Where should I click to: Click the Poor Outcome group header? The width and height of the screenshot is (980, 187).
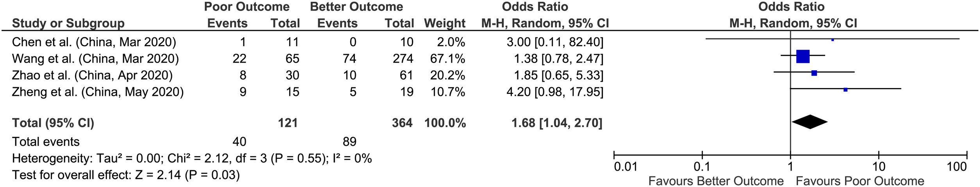click(x=247, y=7)
